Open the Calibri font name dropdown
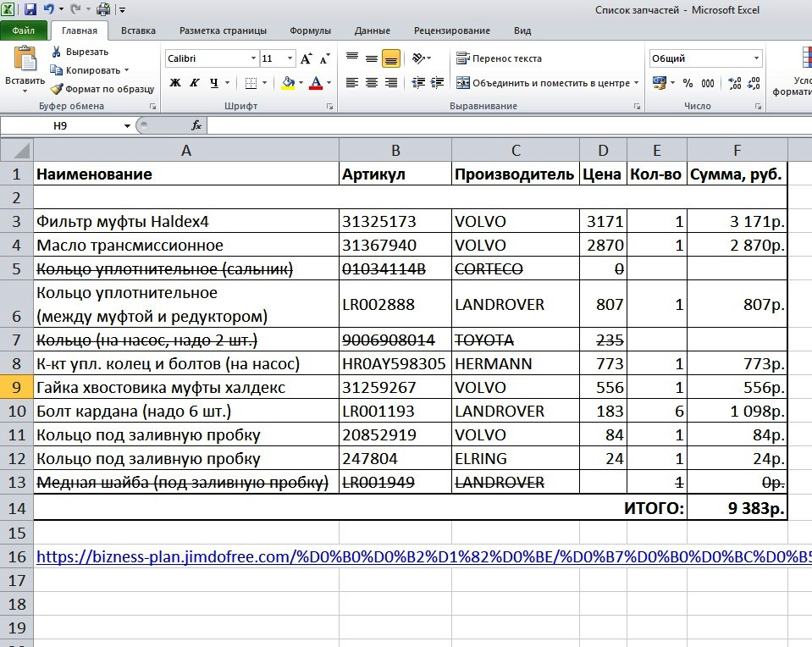 (x=253, y=58)
